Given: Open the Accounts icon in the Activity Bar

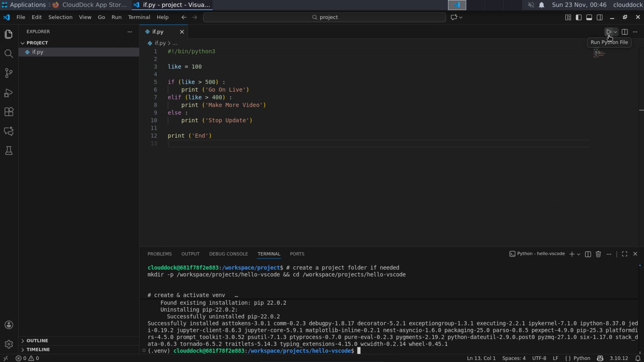Looking at the screenshot, I should tap(8, 325).
